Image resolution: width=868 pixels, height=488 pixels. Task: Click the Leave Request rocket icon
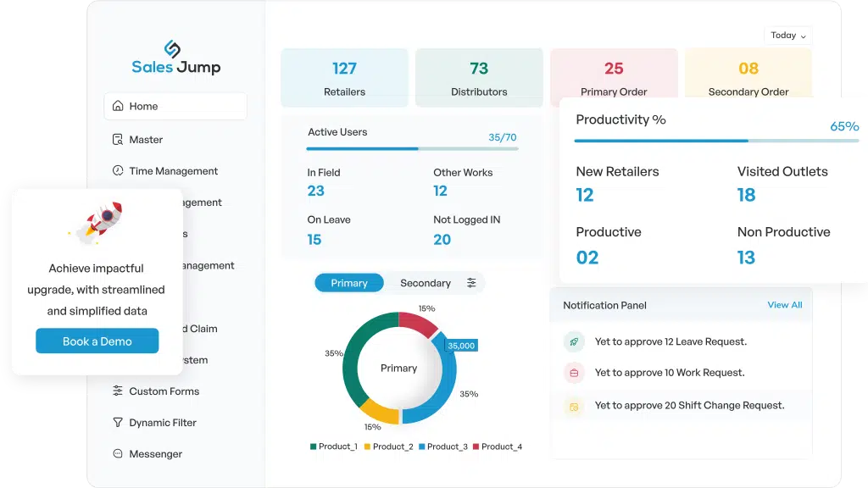[574, 342]
